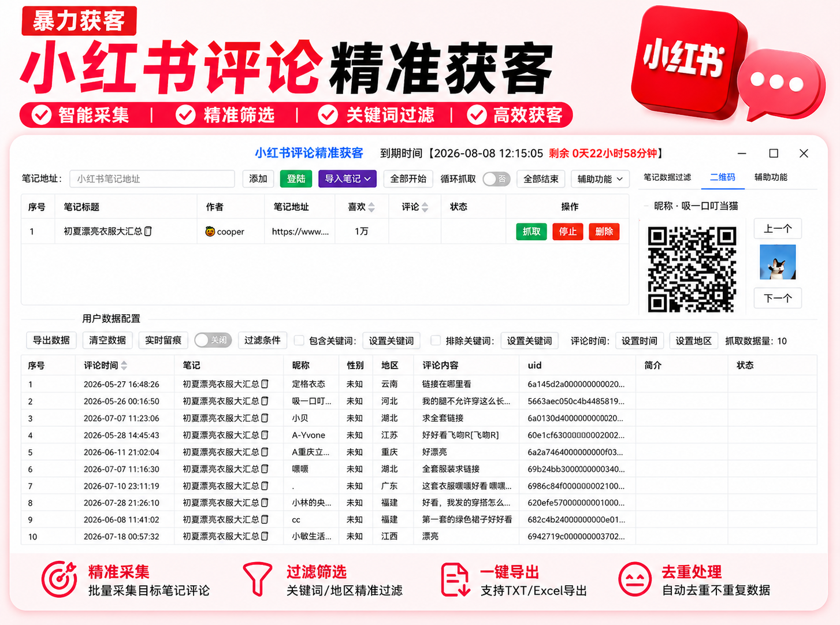This screenshot has width=840, height=625.
Task: Switch to 笔记数据过滤 tab
Action: [x=667, y=177]
